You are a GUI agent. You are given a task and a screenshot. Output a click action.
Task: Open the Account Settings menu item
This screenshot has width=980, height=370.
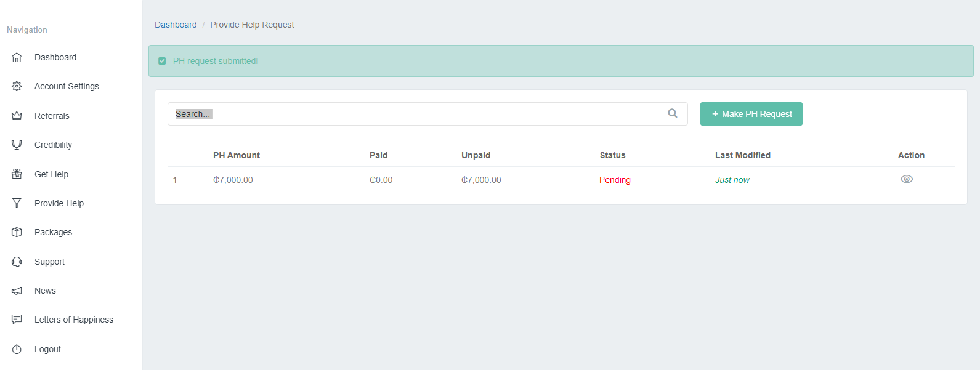[67, 86]
